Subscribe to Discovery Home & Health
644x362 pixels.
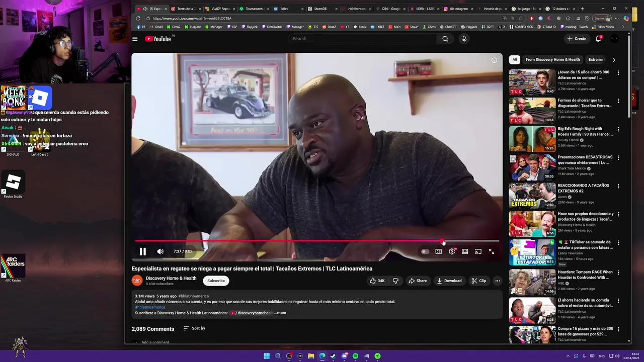pos(216,281)
